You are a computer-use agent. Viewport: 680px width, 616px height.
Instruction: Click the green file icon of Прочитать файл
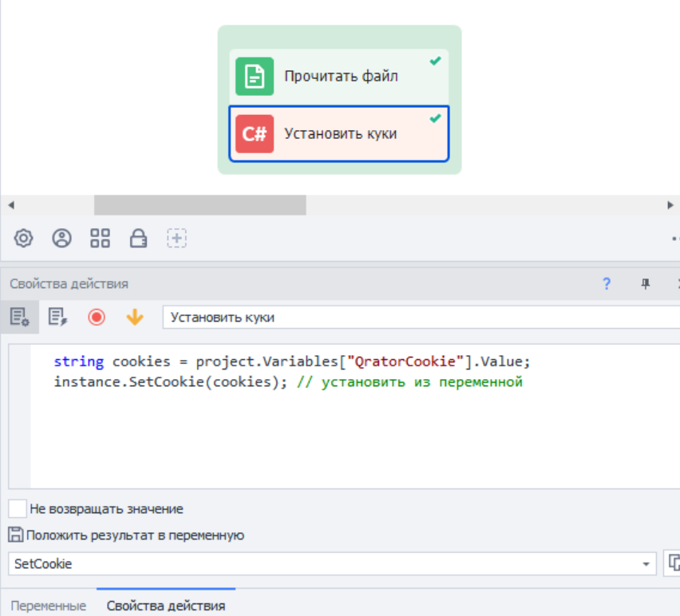click(255, 77)
